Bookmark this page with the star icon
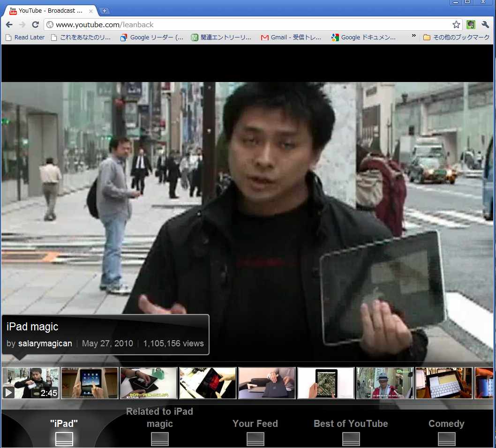The width and height of the screenshot is (496, 448). pos(456,25)
